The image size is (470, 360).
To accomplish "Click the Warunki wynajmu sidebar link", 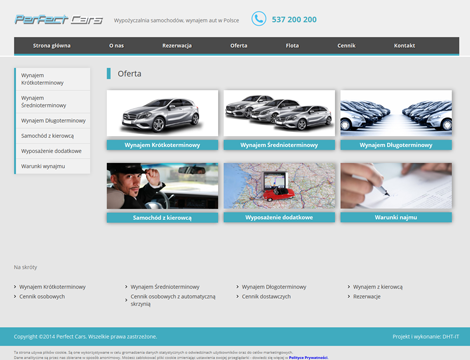I will [53, 166].
